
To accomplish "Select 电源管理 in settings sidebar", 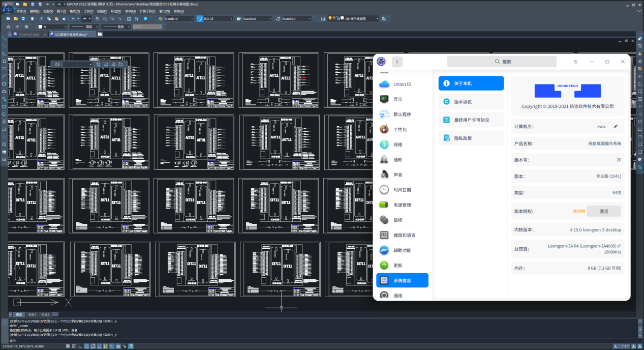I will (402, 205).
